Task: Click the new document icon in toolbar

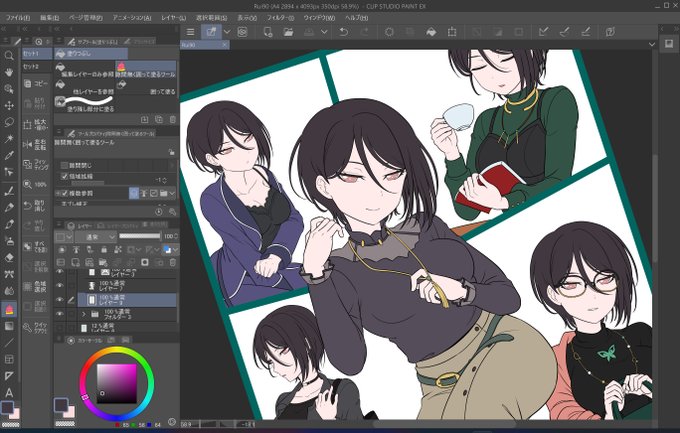Action: click(268, 32)
